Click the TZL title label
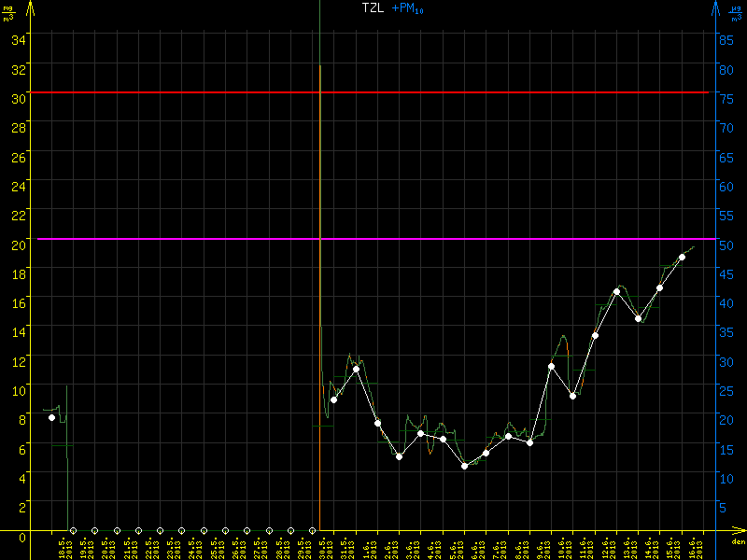Screen dimensions: 747x560 (373, 7)
